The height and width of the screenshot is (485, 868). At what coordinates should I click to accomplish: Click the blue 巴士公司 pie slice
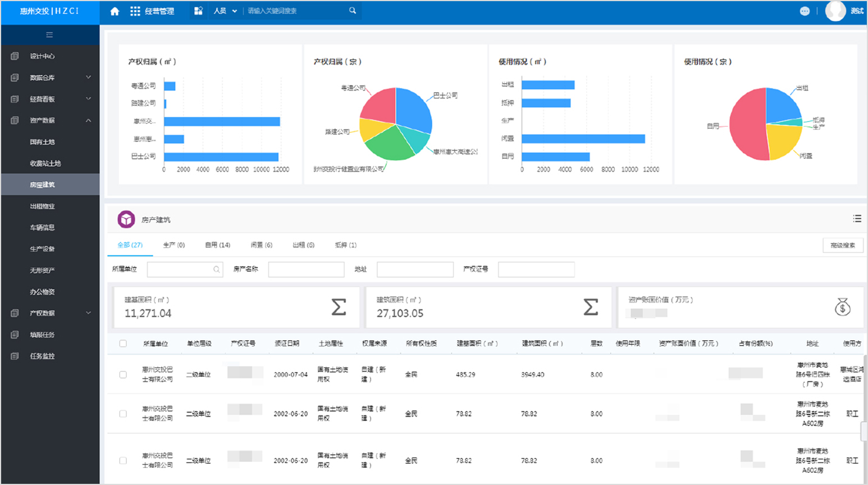[x=413, y=109]
